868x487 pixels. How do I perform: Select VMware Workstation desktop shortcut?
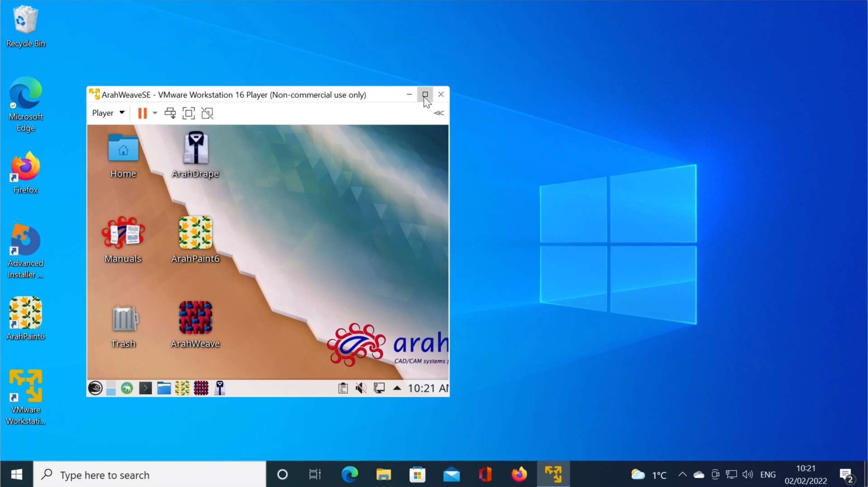(26, 398)
